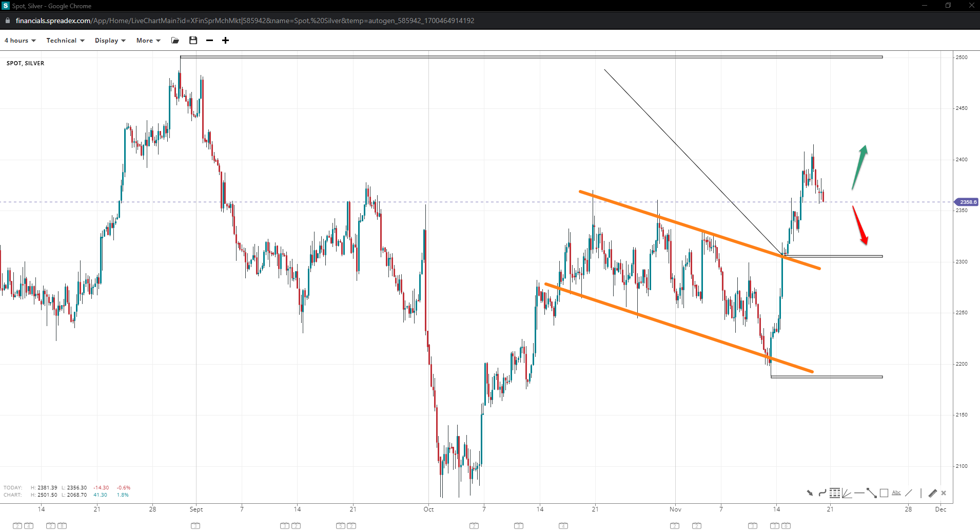Select the ruler measurement tool
The width and height of the screenshot is (980, 531).
coord(932,493)
